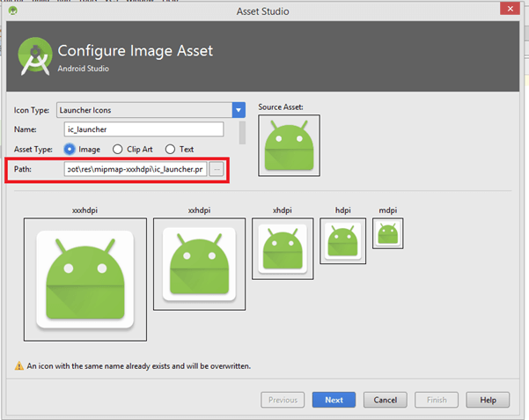Click the 'Configure Image Asset' heading
The width and height of the screenshot is (529, 420).
[136, 51]
